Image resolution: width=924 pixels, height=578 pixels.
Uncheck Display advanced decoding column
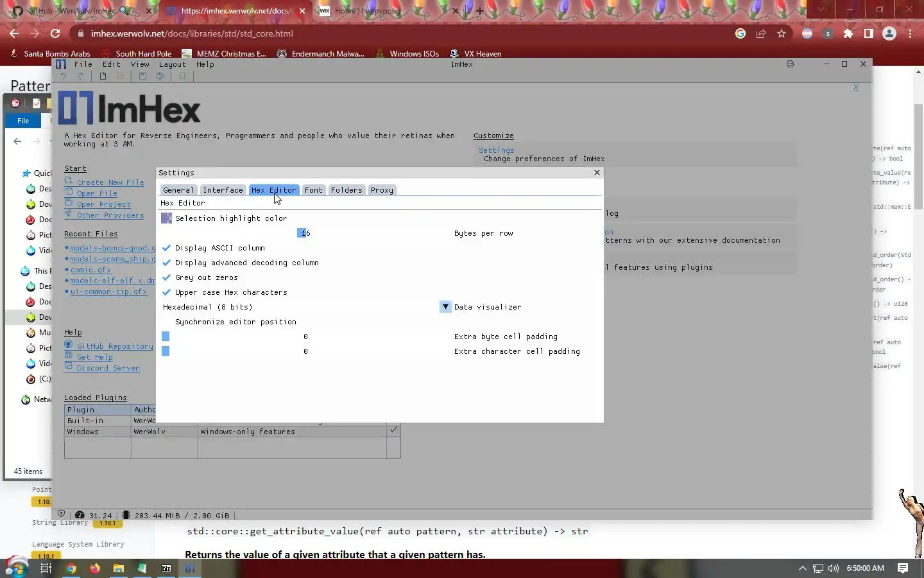coord(167,263)
